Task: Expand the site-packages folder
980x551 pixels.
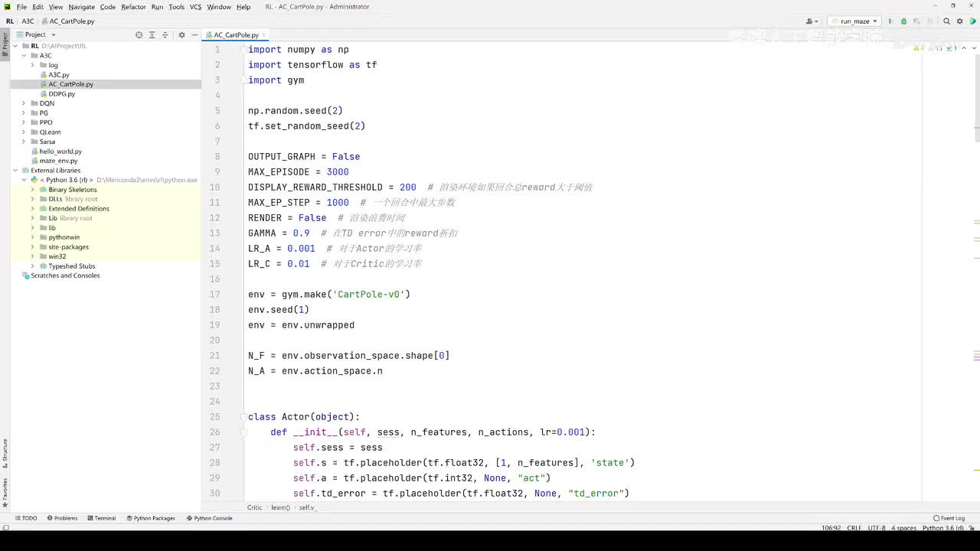Action: point(33,247)
